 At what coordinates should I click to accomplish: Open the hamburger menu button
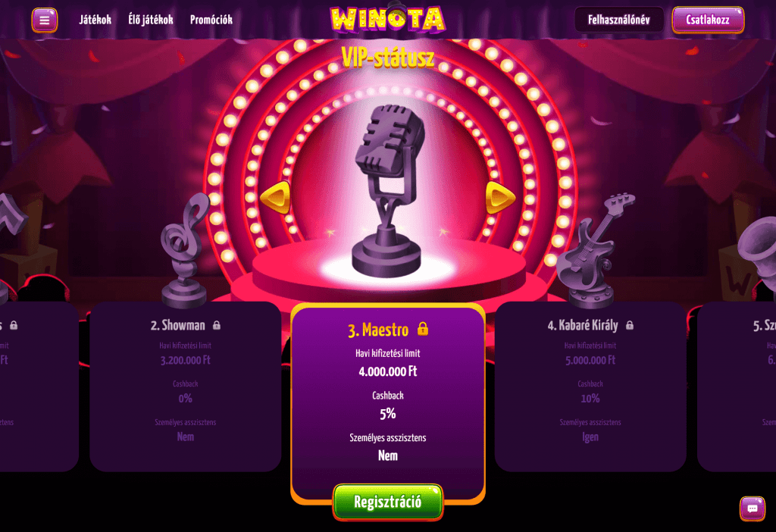pyautogui.click(x=45, y=20)
